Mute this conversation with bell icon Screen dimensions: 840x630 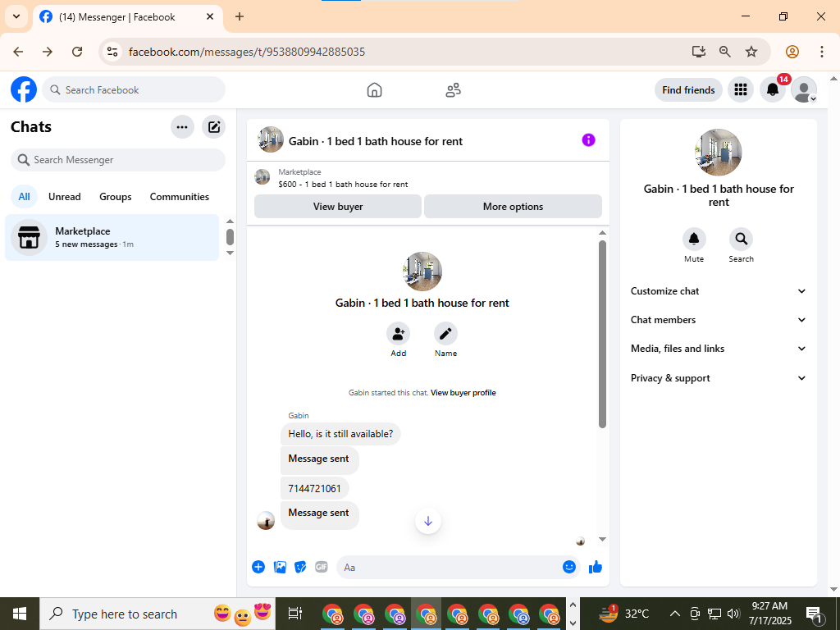click(x=694, y=239)
